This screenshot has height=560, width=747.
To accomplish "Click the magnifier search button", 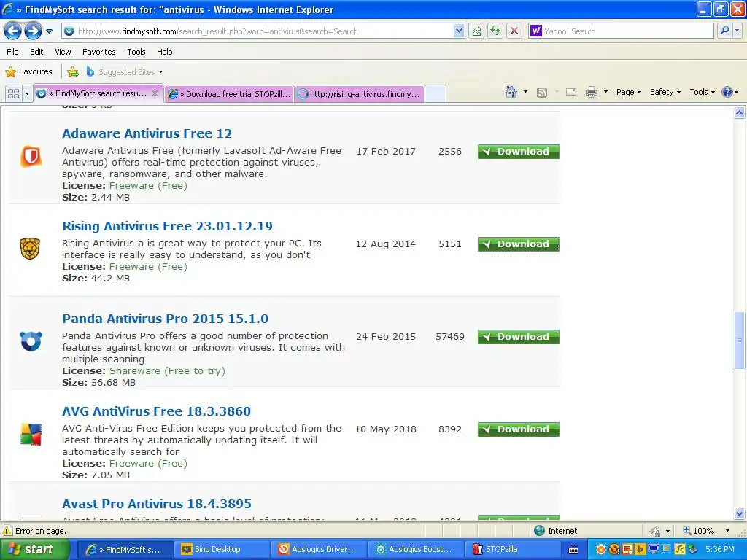I will point(724,31).
